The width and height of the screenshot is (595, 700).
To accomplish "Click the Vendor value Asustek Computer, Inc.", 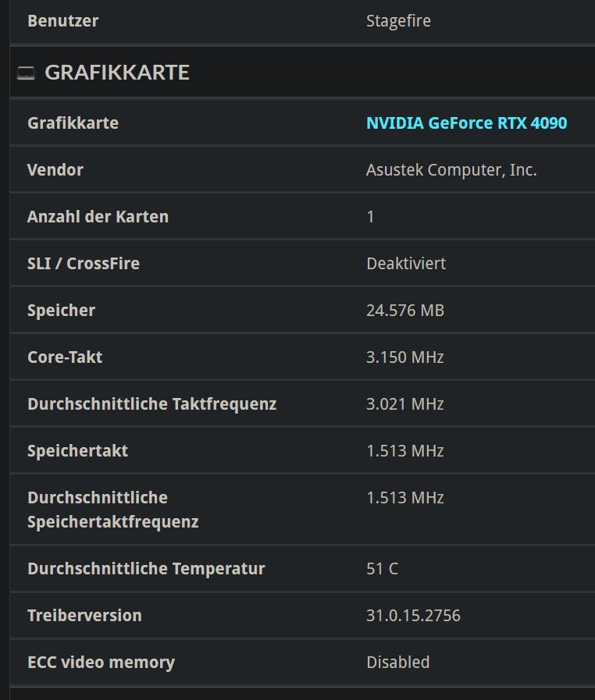I will coord(451,170).
